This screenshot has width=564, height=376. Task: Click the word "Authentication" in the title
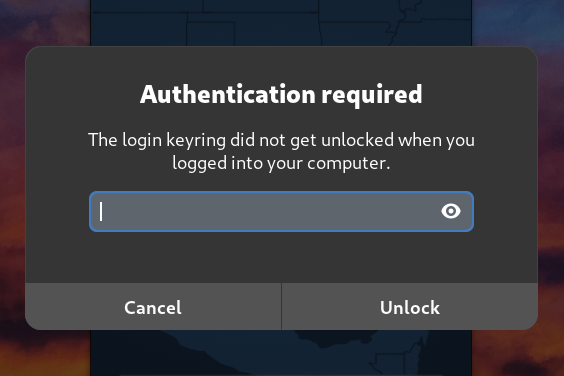pos(228,94)
